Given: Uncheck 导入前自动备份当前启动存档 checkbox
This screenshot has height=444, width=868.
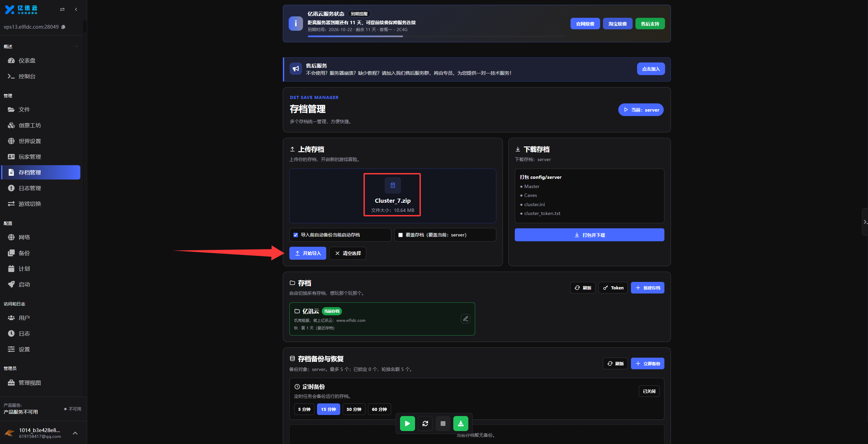Looking at the screenshot, I should (x=295, y=235).
